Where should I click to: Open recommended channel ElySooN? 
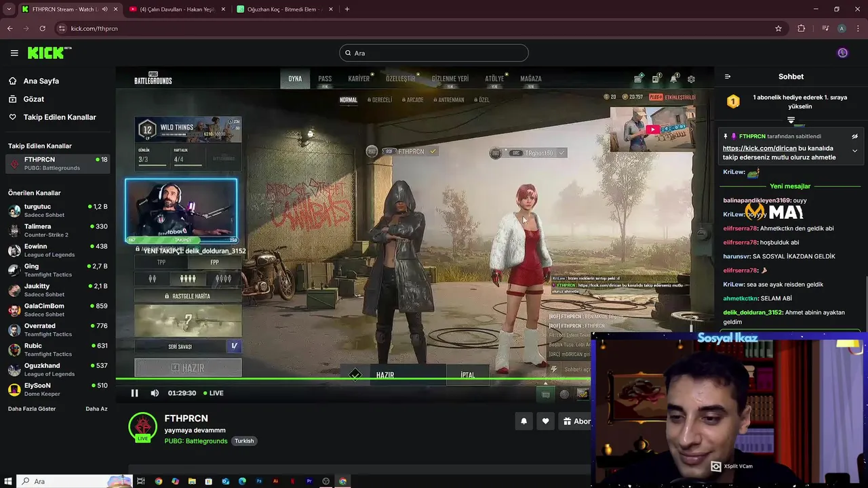click(58, 389)
